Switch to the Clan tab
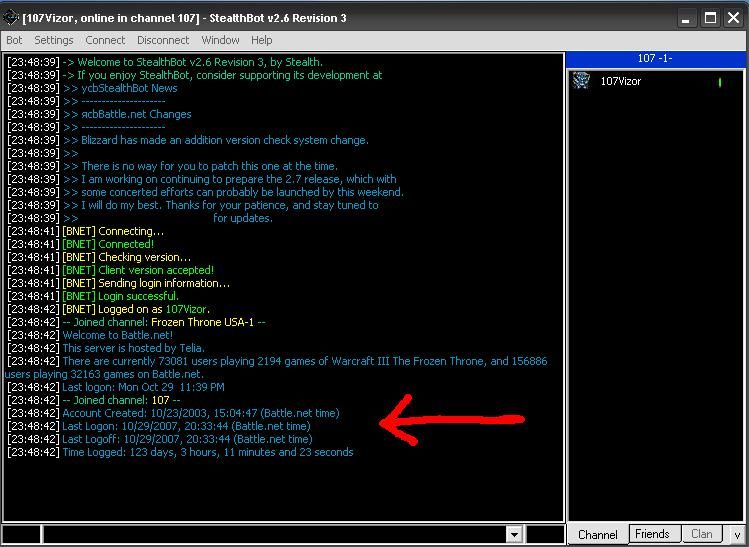The width and height of the screenshot is (749, 547). pyautogui.click(x=701, y=534)
